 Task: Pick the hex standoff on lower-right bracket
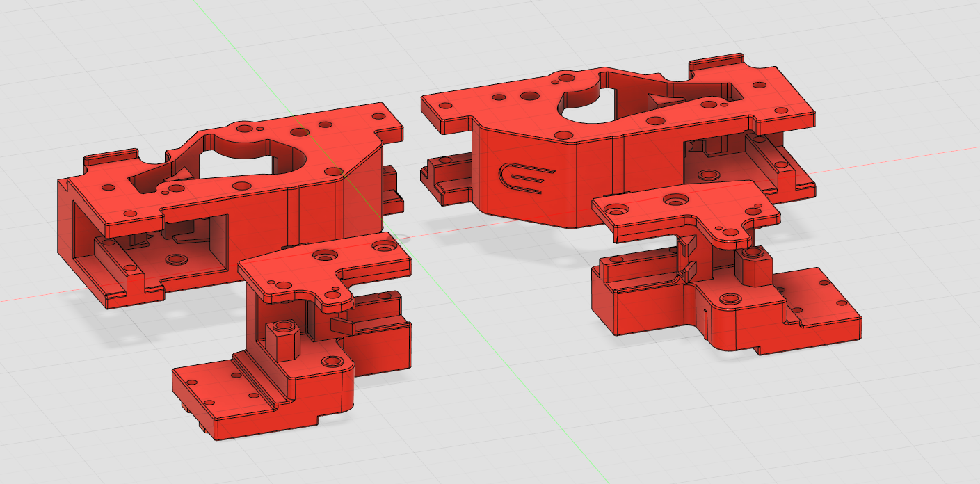pyautogui.click(x=755, y=266)
